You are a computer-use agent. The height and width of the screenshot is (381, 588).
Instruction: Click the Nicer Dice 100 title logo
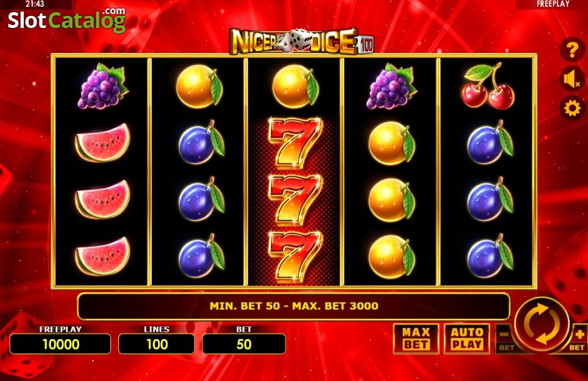coord(301,41)
